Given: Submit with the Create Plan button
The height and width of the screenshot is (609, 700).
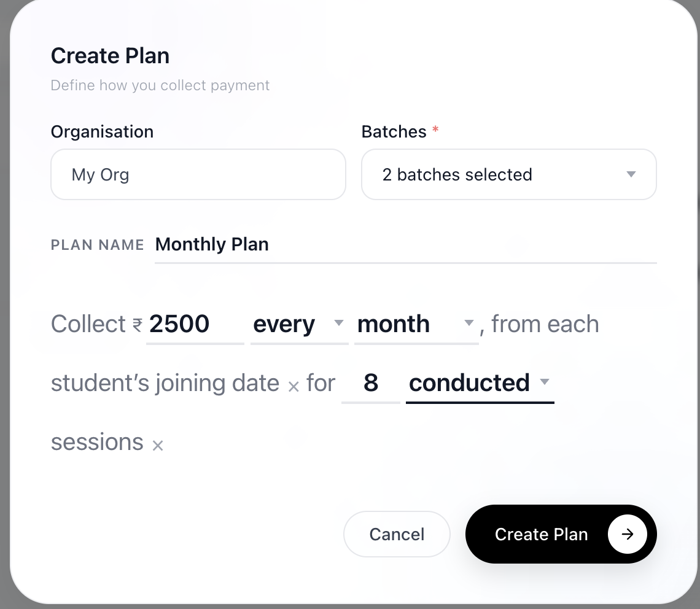Looking at the screenshot, I should coord(561,534).
